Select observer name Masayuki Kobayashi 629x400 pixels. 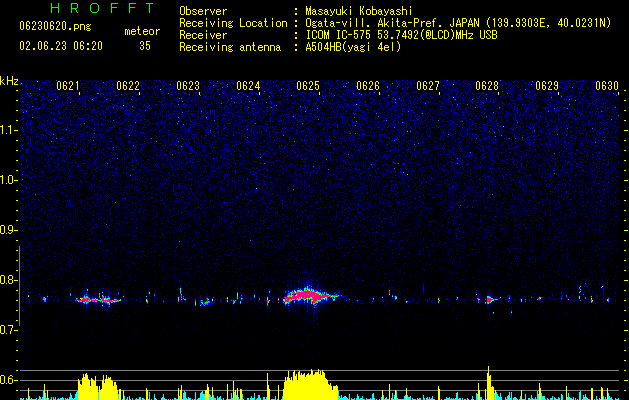(x=359, y=11)
